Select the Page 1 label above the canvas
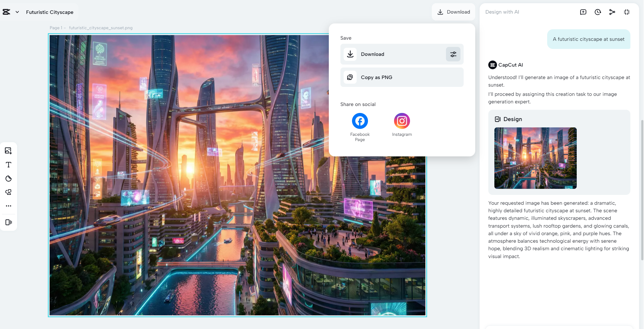 tap(56, 28)
